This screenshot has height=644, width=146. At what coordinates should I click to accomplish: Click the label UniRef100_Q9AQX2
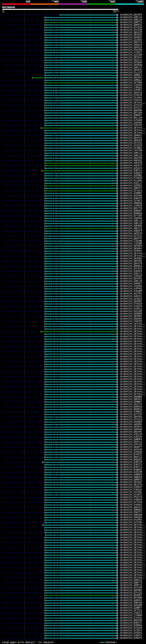[131, 135]
